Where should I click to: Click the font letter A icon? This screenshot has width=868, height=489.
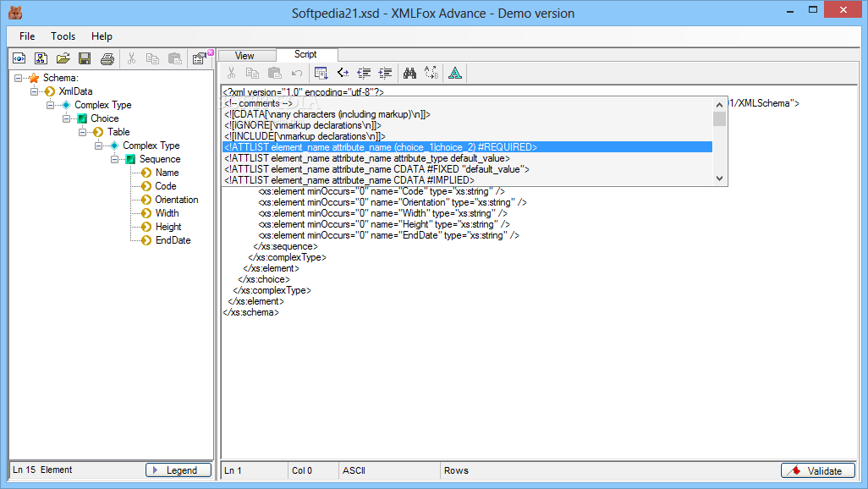(x=455, y=73)
